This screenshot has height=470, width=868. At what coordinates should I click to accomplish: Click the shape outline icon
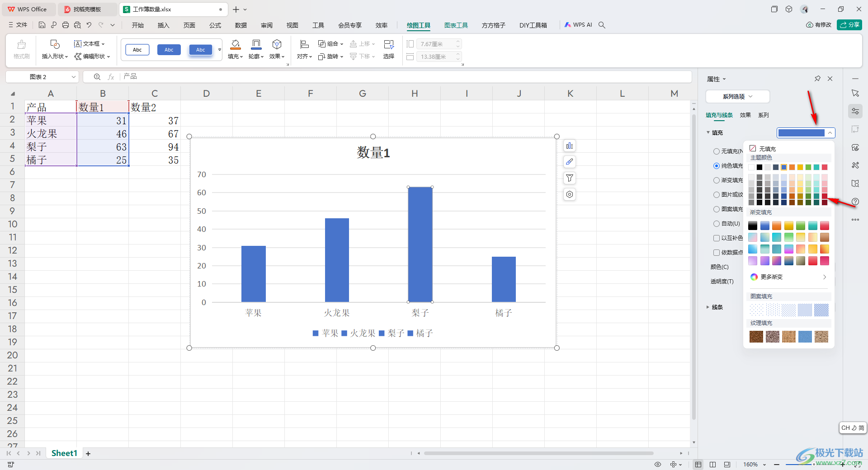(256, 44)
